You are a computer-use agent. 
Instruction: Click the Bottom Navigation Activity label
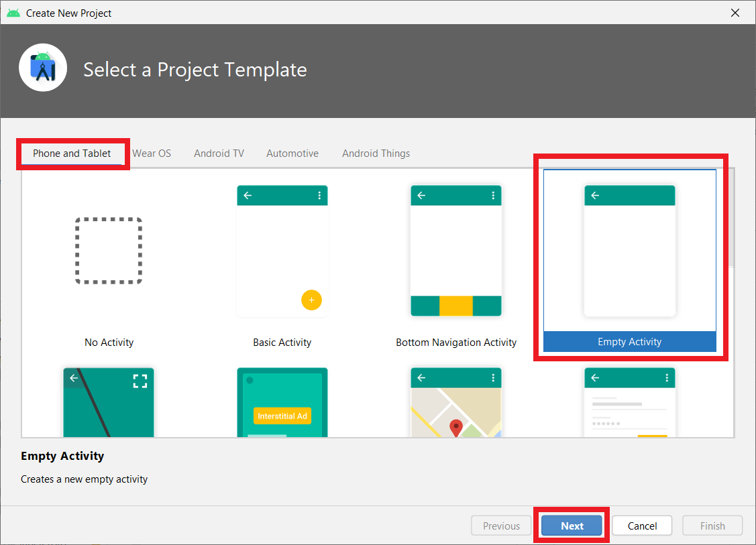pos(456,342)
